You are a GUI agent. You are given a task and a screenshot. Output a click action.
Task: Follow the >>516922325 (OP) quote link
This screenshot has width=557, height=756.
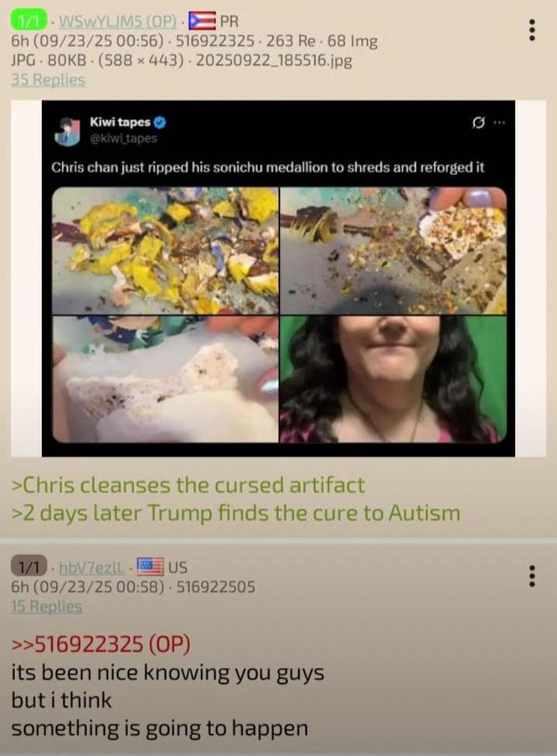click(101, 644)
